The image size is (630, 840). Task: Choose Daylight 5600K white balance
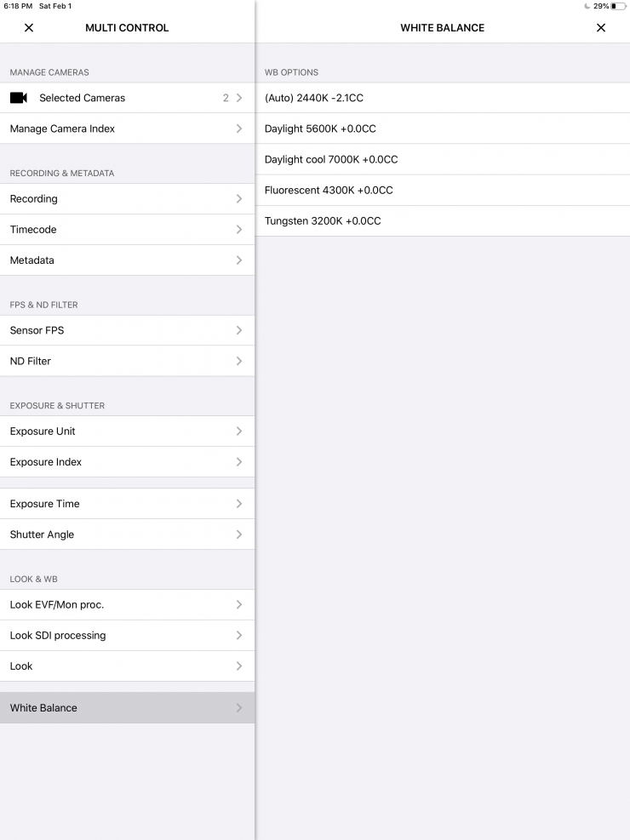click(x=320, y=129)
